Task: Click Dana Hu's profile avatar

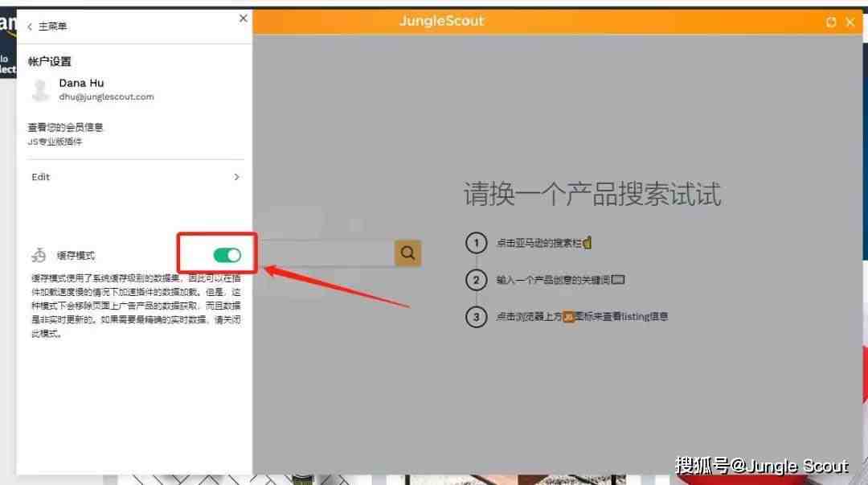Action: click(40, 90)
